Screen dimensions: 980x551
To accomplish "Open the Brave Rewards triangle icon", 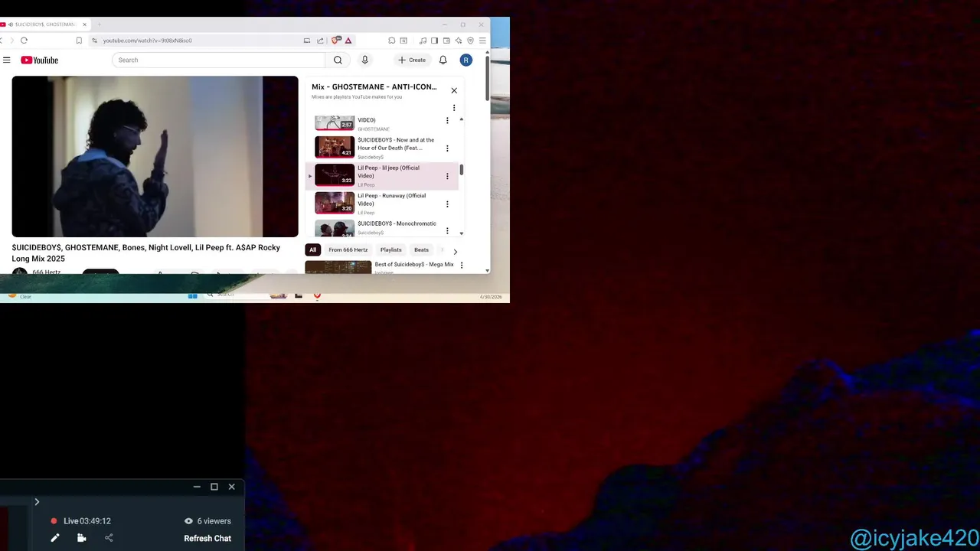I will point(348,41).
